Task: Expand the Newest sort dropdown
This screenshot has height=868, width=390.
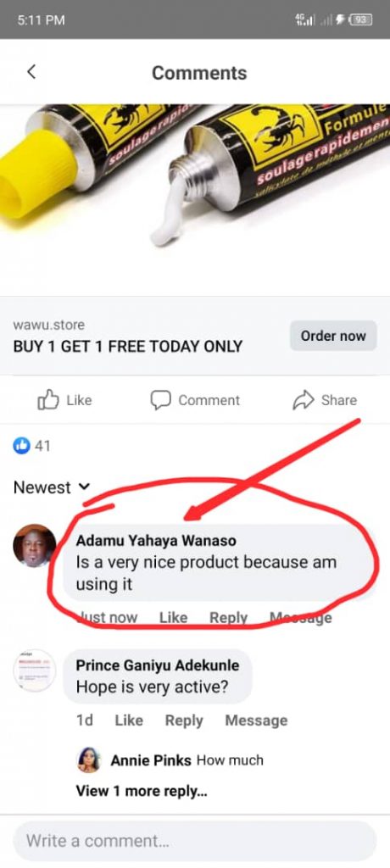Action: tap(51, 487)
